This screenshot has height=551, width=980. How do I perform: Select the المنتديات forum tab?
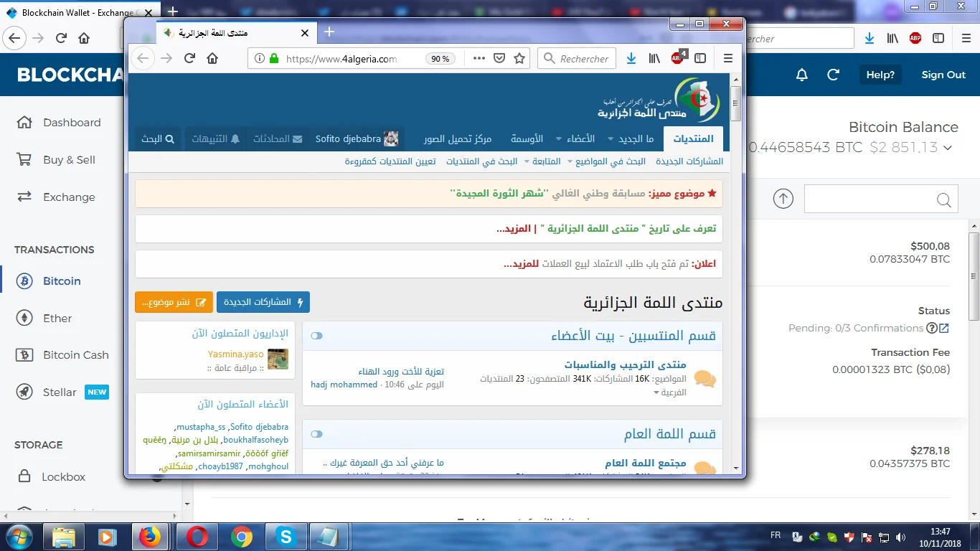(693, 138)
